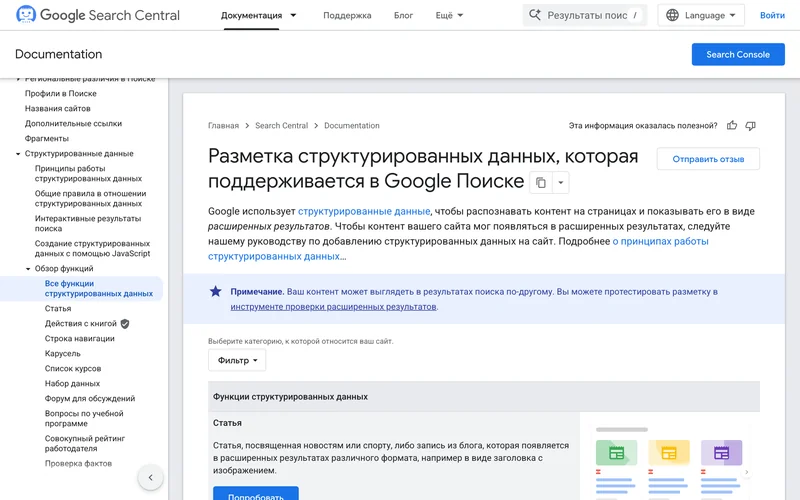Open Названия сайтов sidebar item
This screenshot has width=800, height=500.
point(58,108)
